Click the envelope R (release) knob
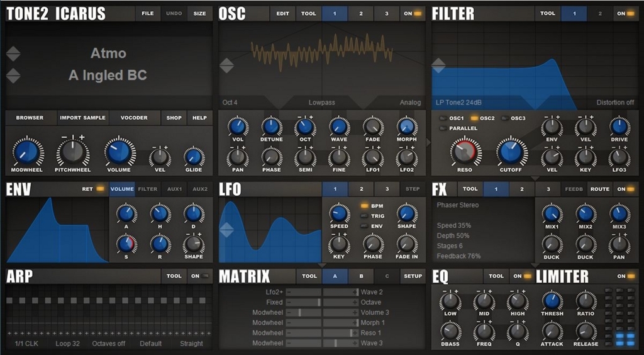Viewport: 644px width, 355px height. (160, 244)
